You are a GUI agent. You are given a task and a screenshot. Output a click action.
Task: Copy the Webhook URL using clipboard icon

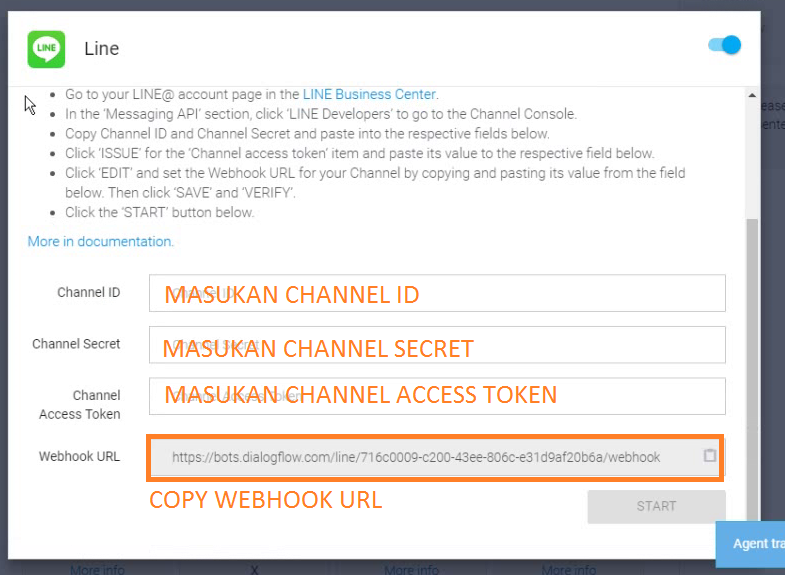pos(709,455)
